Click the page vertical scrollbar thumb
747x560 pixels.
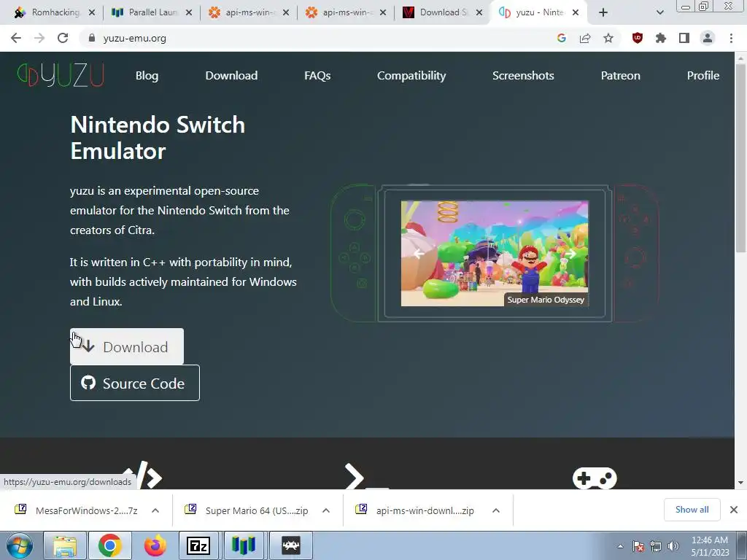point(740,158)
